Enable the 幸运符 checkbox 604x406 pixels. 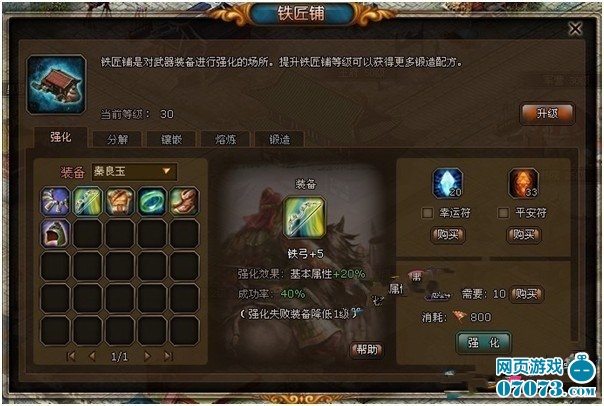coord(427,213)
